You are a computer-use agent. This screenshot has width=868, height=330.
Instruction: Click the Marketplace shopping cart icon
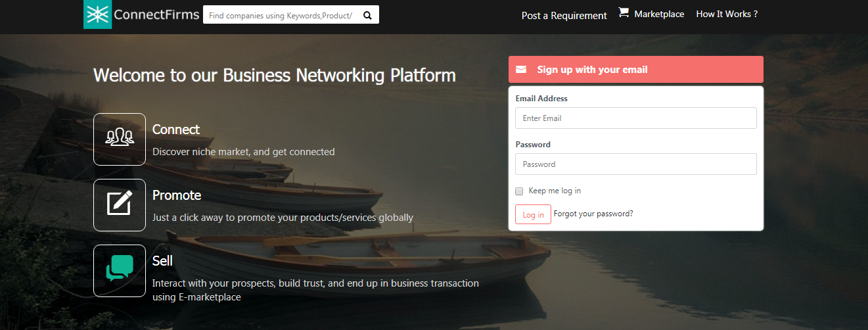[624, 12]
